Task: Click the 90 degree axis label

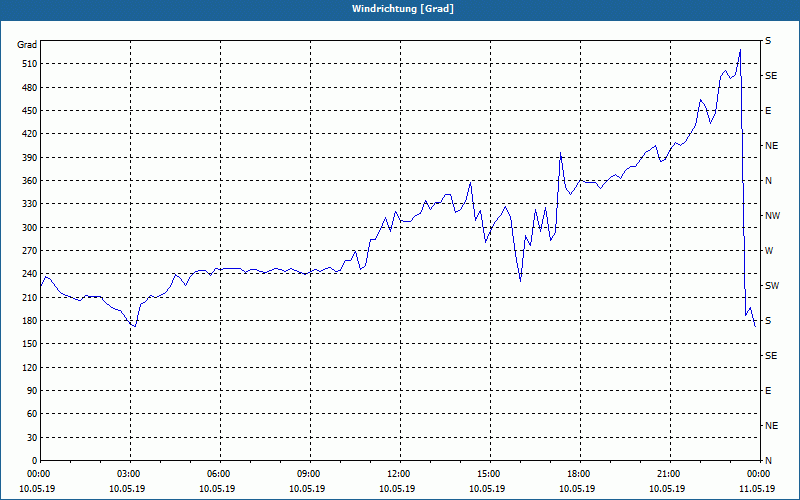Action: click(32, 391)
